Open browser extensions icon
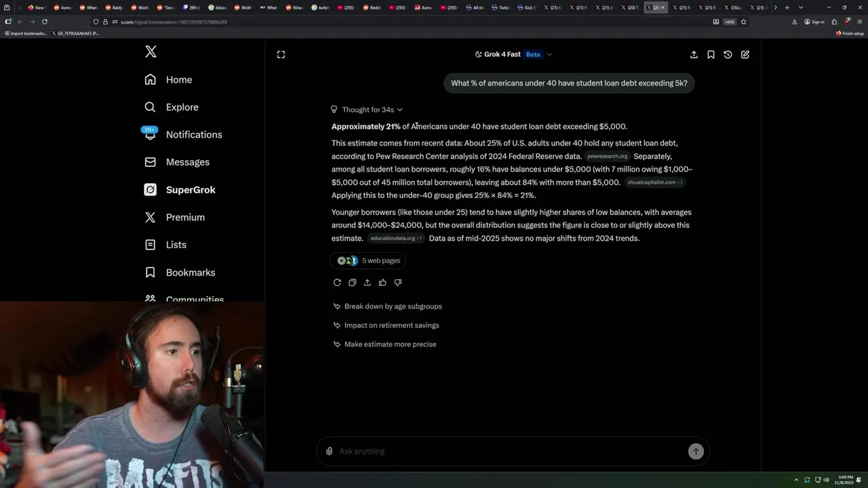This screenshot has height=488, width=868. 834,22
